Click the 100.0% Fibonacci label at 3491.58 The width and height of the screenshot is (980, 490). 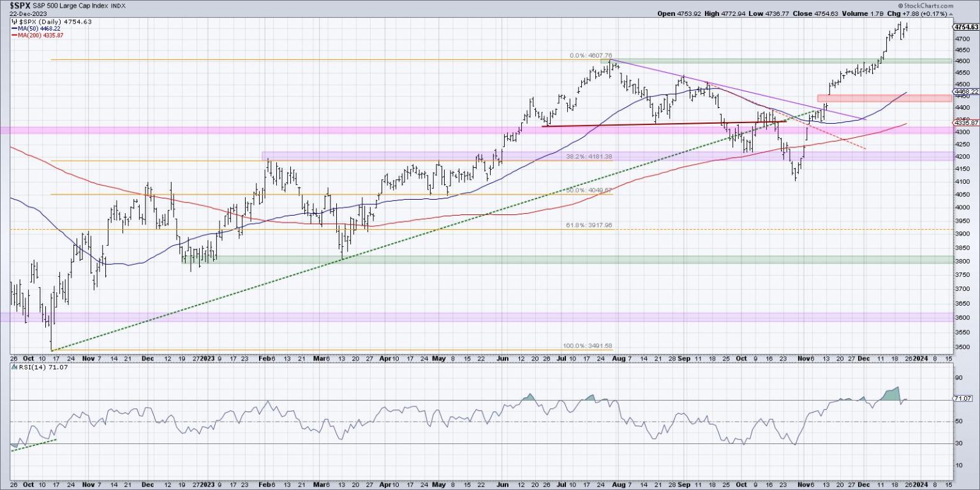[588, 345]
